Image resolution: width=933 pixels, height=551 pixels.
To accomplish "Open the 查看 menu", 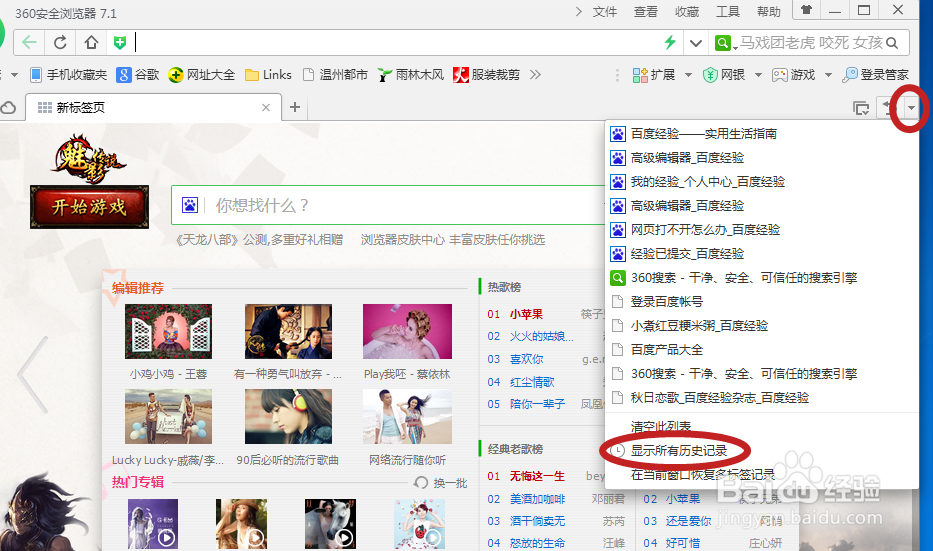I will (646, 12).
